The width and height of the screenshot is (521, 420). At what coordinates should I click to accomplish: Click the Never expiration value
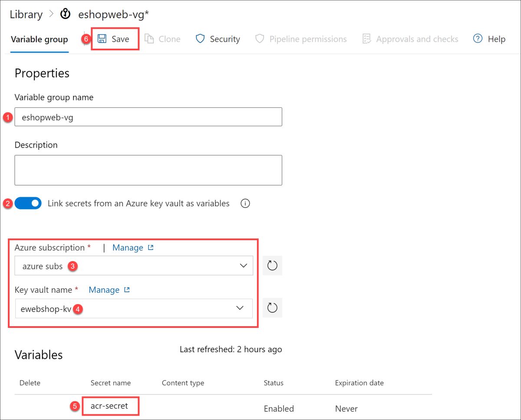point(346,409)
